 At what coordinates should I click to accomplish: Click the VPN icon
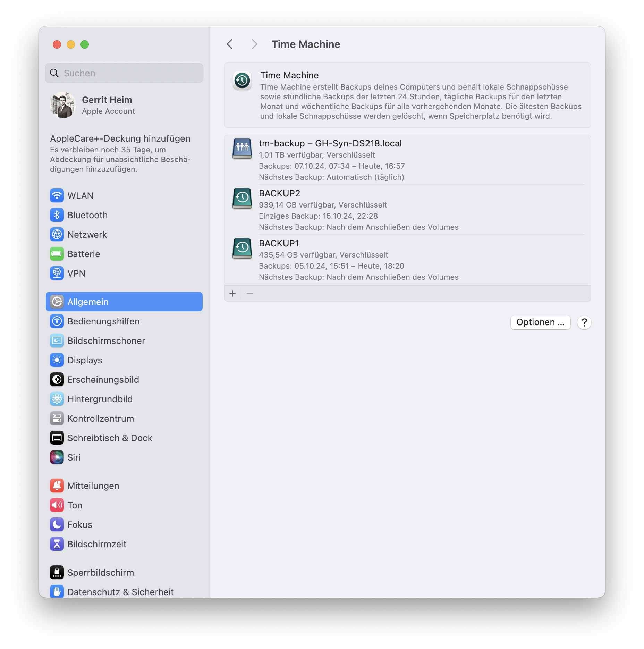(57, 273)
